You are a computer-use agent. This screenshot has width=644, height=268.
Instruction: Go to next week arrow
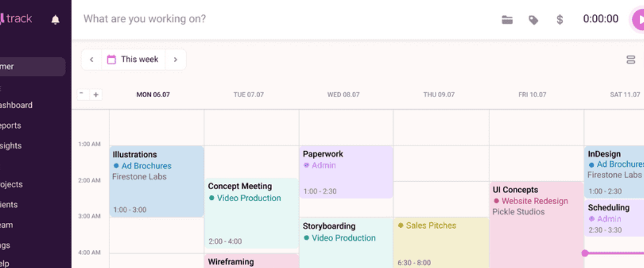tap(175, 59)
